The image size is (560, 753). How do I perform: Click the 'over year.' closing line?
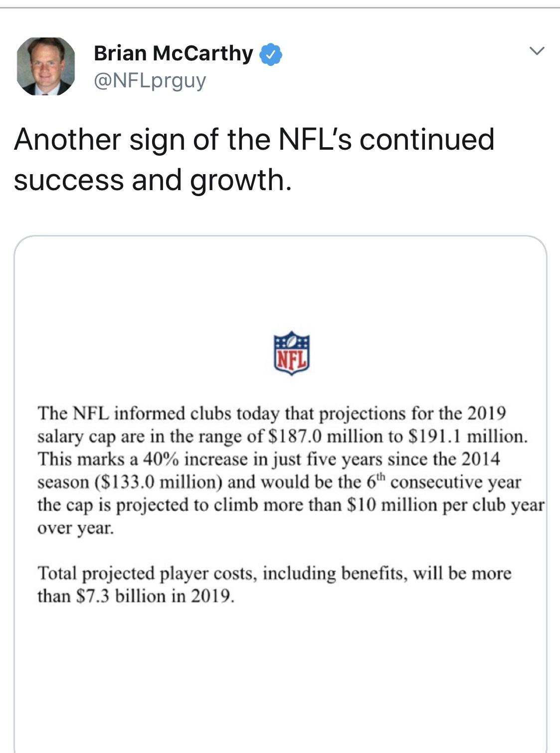coord(76,528)
